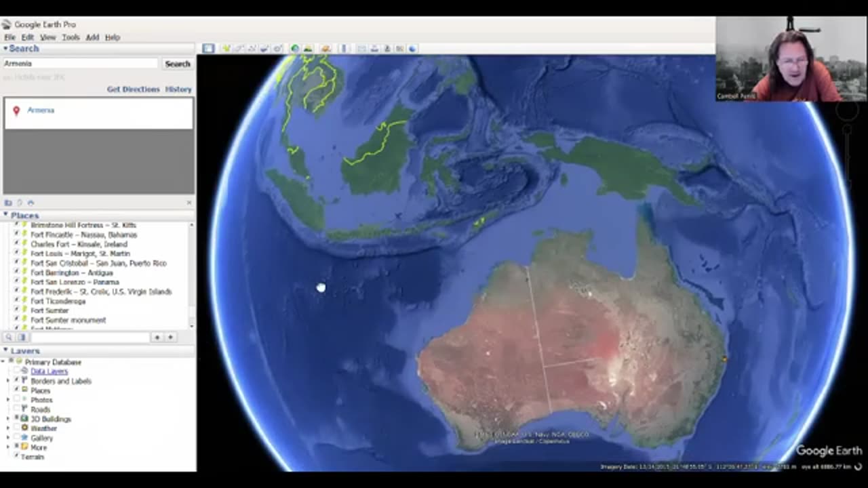Click the Save Image toolbar icon
The height and width of the screenshot is (488, 868).
click(387, 48)
